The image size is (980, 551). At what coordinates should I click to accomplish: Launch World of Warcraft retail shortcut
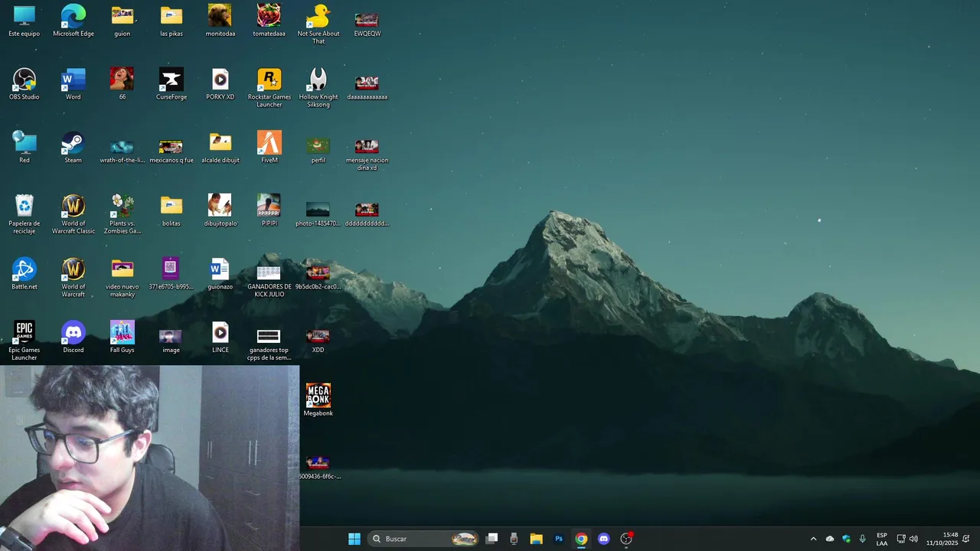coord(73,277)
